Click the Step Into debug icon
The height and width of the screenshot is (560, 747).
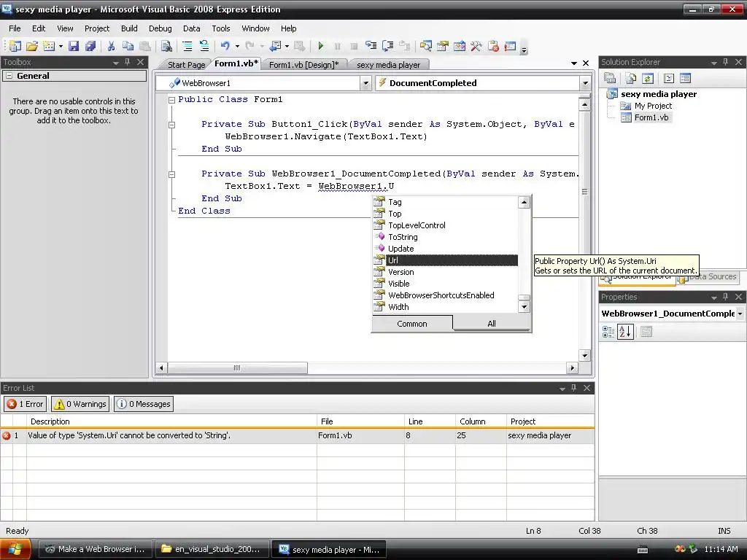(x=371, y=46)
